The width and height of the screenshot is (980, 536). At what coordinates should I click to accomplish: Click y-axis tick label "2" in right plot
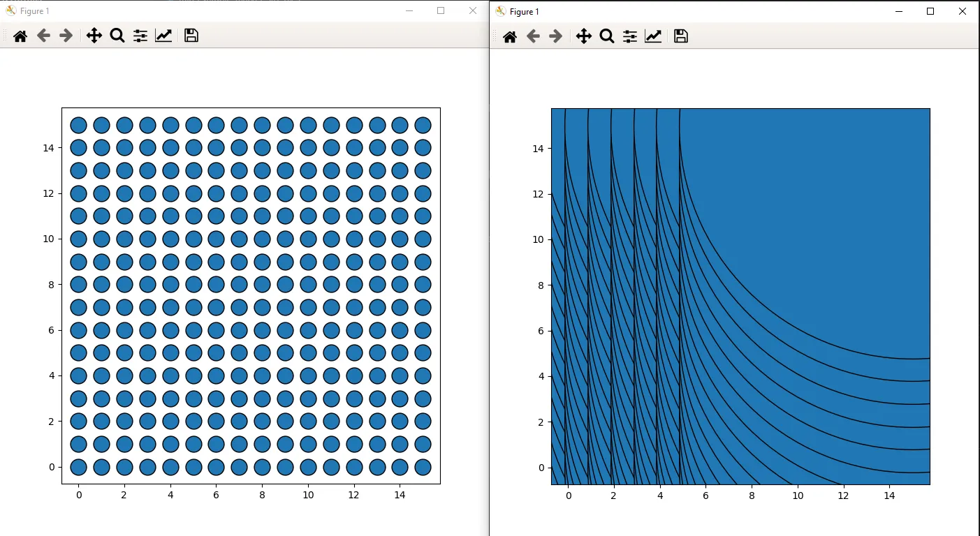coord(541,422)
